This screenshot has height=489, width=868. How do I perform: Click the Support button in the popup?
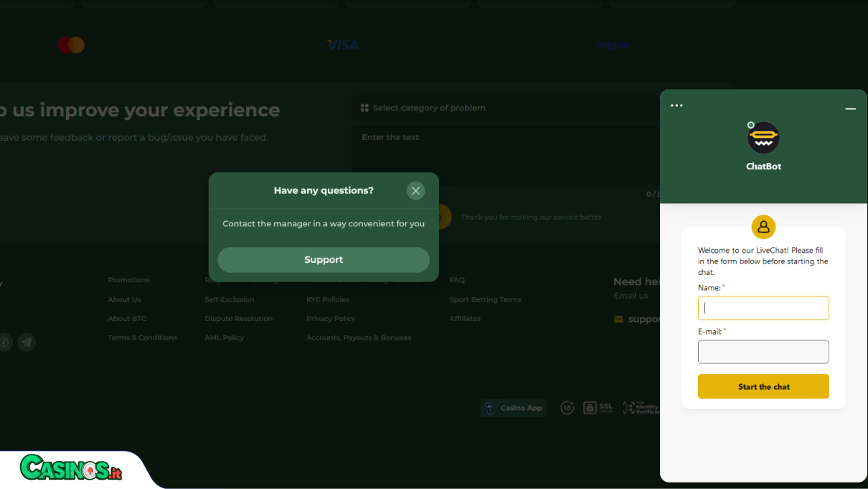(324, 260)
